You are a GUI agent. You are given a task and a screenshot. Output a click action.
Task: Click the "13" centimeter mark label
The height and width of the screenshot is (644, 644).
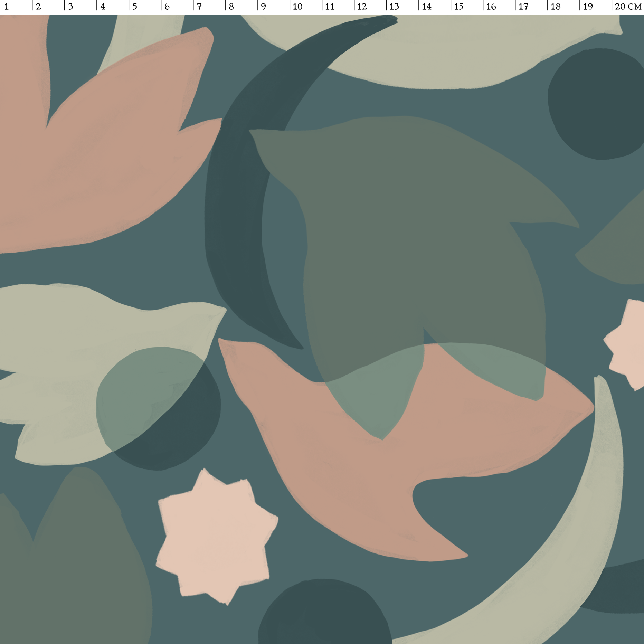394,7
